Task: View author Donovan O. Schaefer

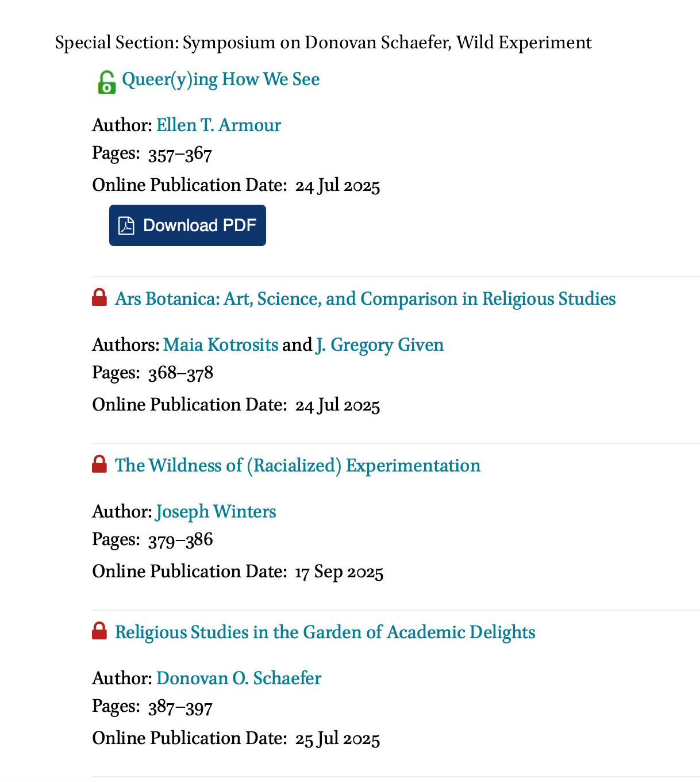Action: (x=239, y=678)
